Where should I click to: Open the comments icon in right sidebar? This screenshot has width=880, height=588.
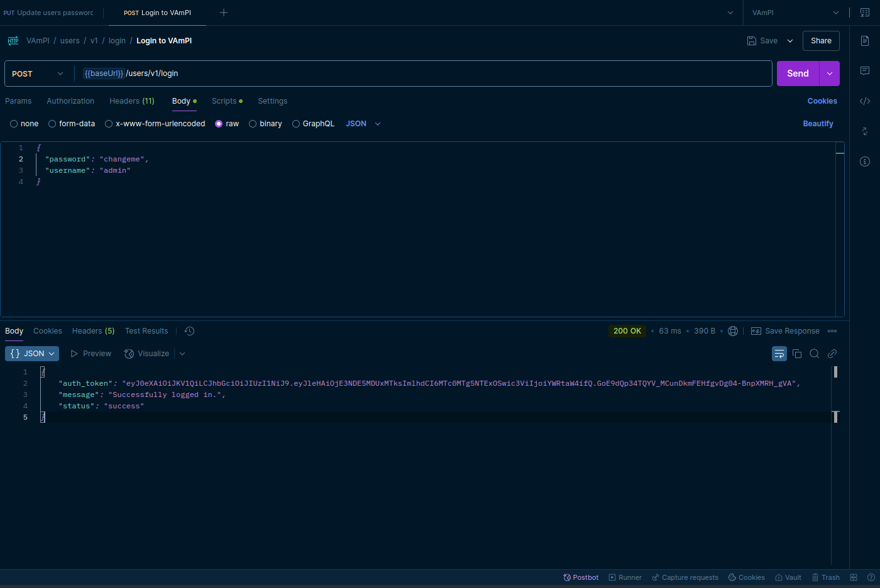pos(865,71)
